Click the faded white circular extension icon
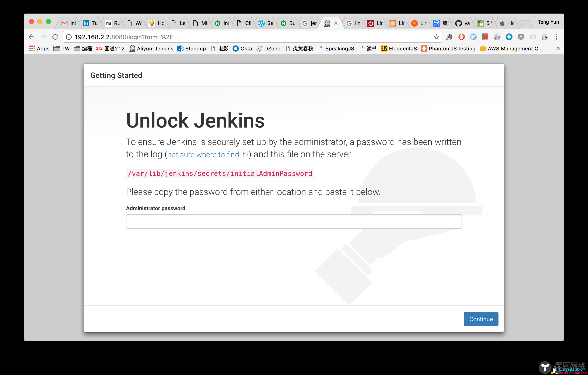Screen dimensions: 588x375 tap(533, 37)
